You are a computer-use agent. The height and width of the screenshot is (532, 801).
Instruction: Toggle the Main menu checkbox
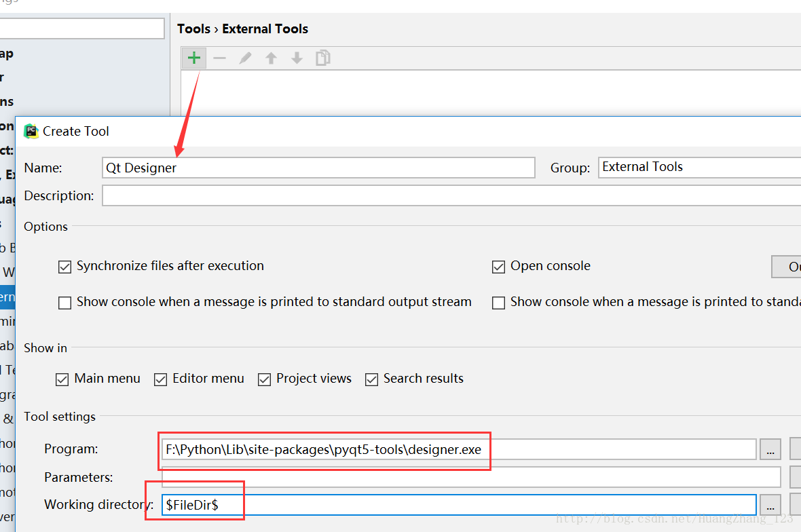(62, 379)
